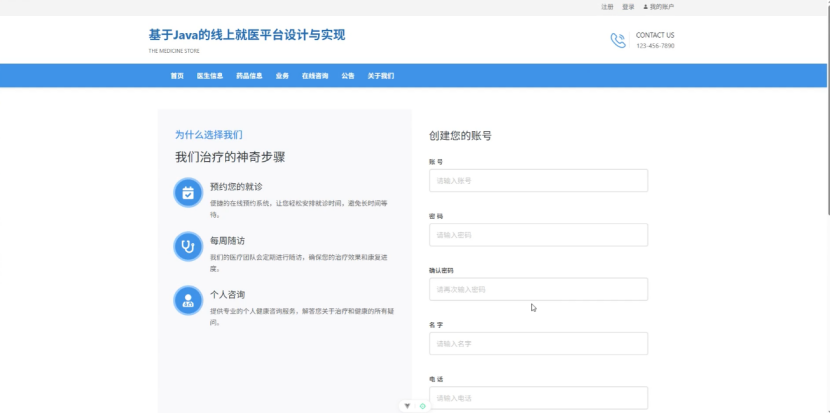Click the phone number 123-456-7890

(655, 46)
